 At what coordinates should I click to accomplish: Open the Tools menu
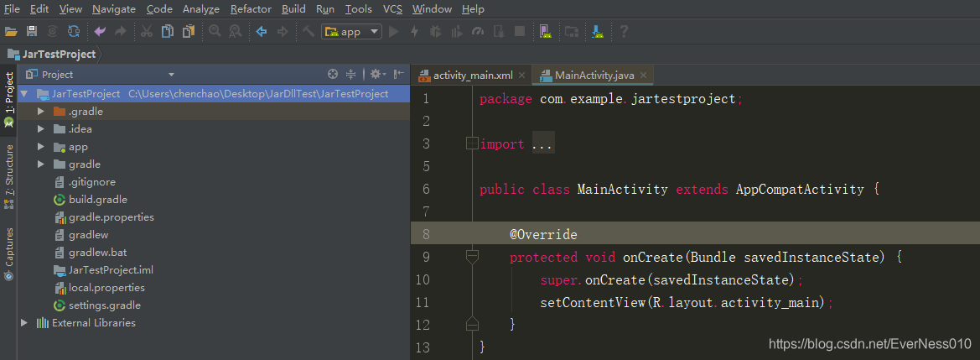pos(358,9)
